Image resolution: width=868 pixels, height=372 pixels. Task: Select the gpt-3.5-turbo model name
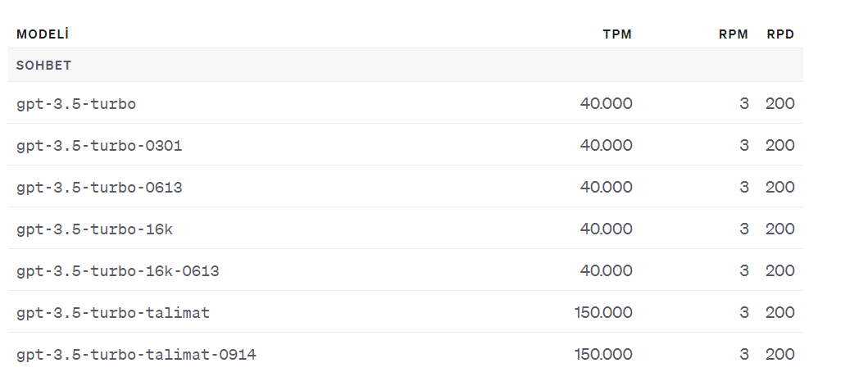click(x=76, y=104)
